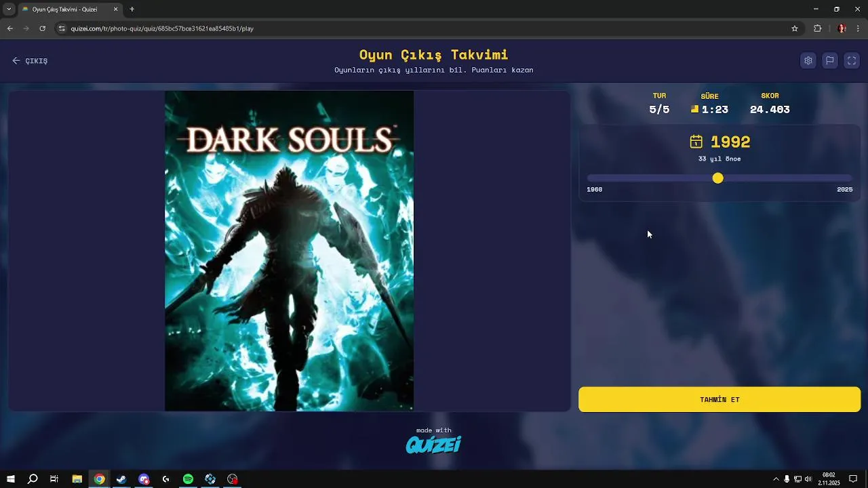This screenshot has height=488, width=868.
Task: Open Task View in taskbar
Action: click(54, 479)
